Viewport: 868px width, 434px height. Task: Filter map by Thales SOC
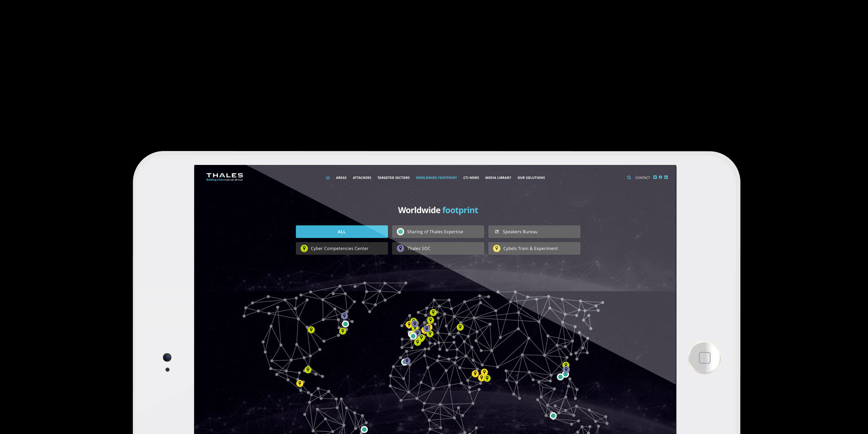click(438, 249)
